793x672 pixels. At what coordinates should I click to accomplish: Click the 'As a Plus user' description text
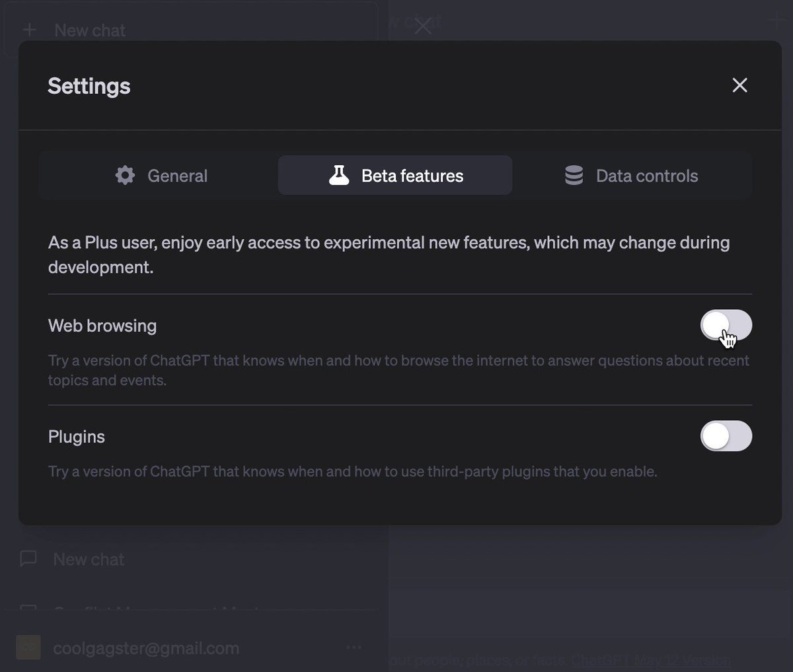[x=389, y=254]
